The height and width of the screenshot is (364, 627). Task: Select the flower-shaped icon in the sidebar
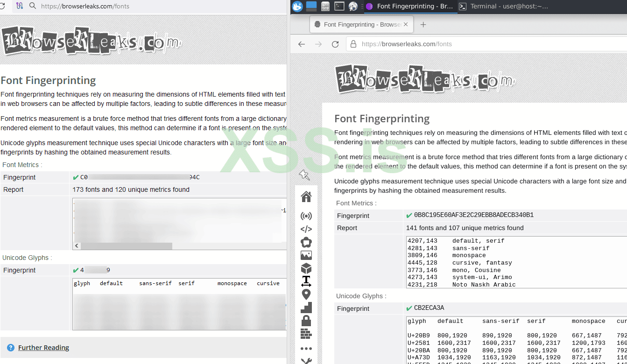coord(306,242)
